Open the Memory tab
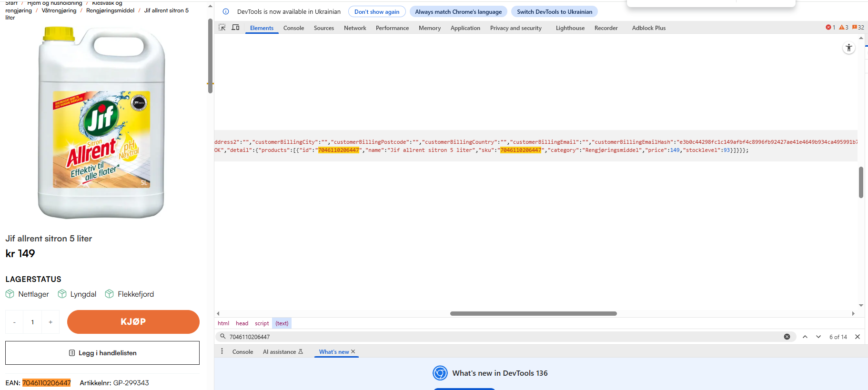The image size is (868, 390). pos(430,28)
